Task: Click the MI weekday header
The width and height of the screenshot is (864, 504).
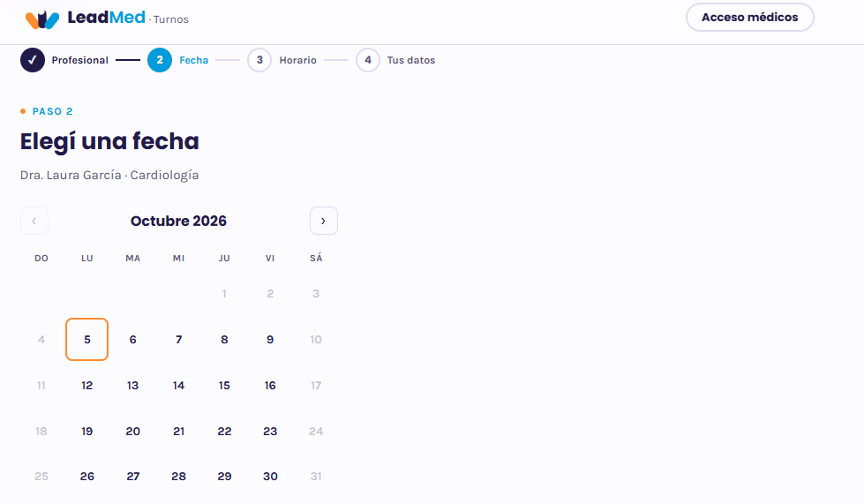Action: (178, 259)
